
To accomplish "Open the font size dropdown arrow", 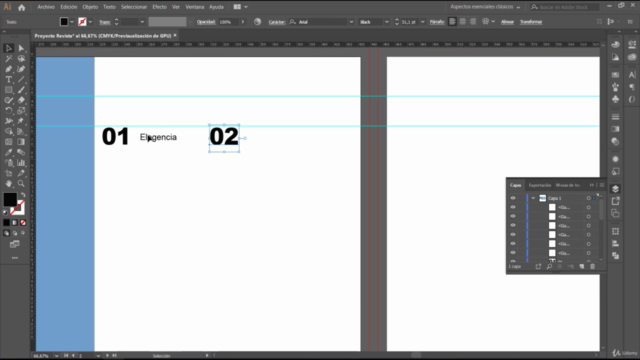I will point(422,22).
